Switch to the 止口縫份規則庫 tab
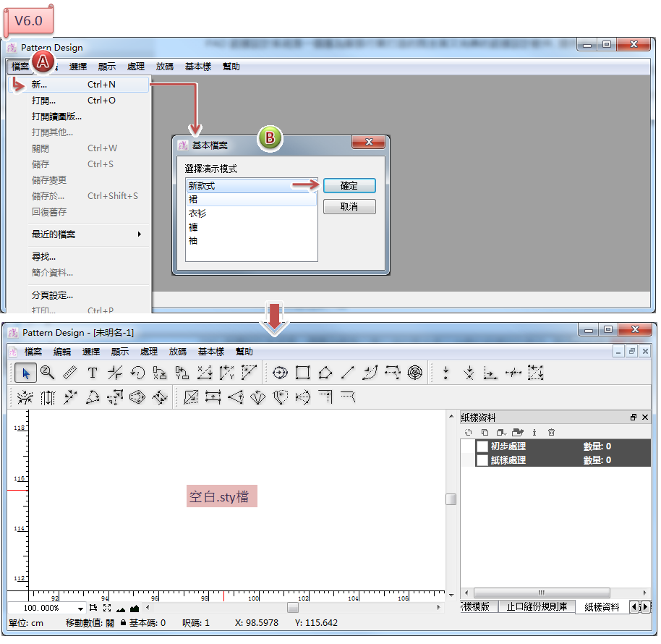The height and width of the screenshot is (644, 661). 537,607
